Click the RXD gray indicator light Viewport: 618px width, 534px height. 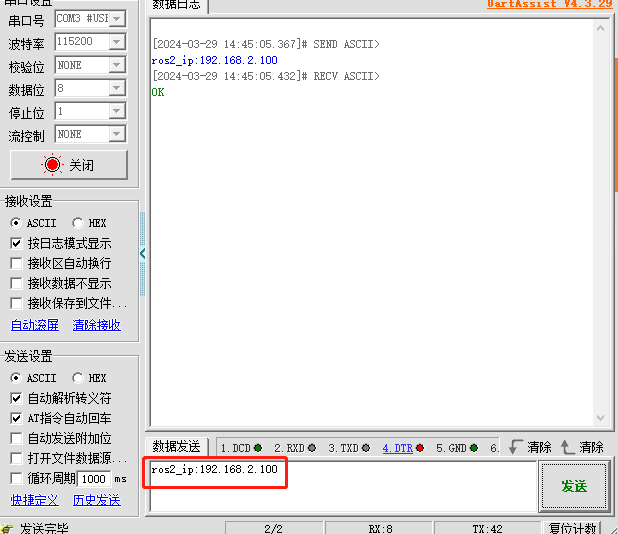[x=312, y=448]
